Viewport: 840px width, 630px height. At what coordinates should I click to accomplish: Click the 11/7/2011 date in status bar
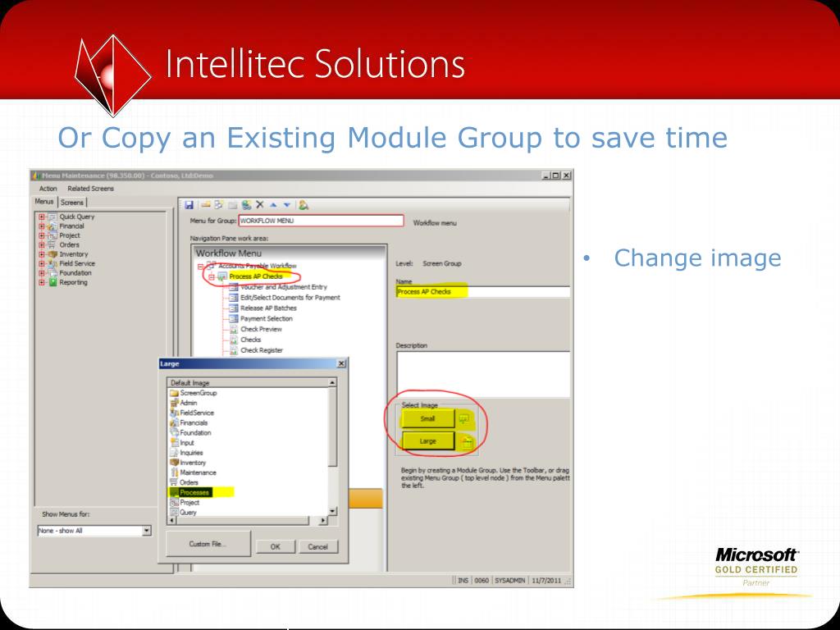[546, 581]
